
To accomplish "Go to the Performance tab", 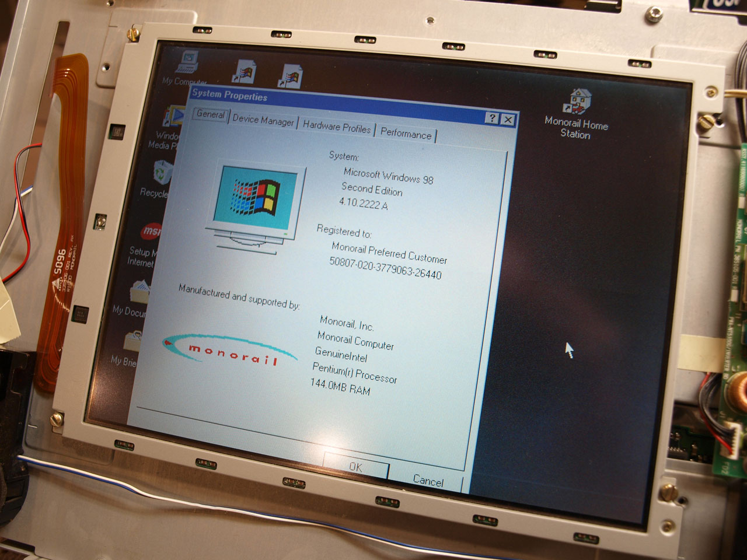I will 406,134.
